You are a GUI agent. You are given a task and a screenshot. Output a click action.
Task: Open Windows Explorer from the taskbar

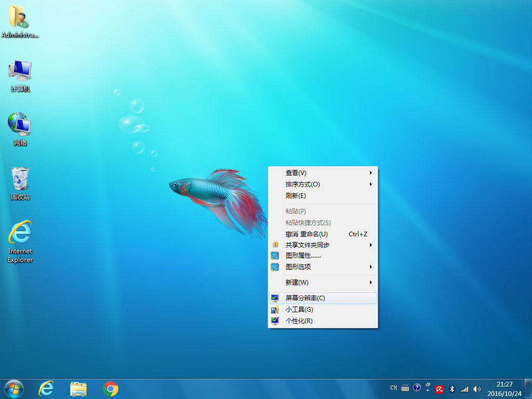(78, 389)
